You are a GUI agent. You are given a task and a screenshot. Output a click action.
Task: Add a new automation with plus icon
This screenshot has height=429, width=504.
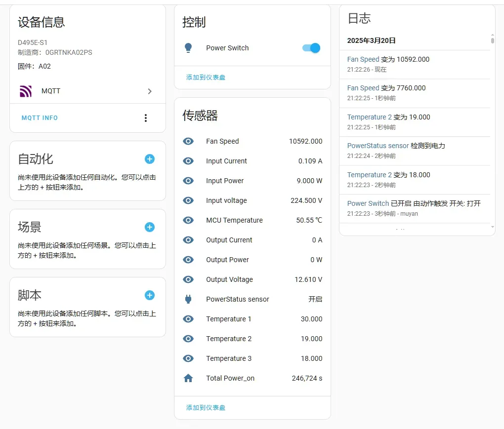[x=150, y=159]
